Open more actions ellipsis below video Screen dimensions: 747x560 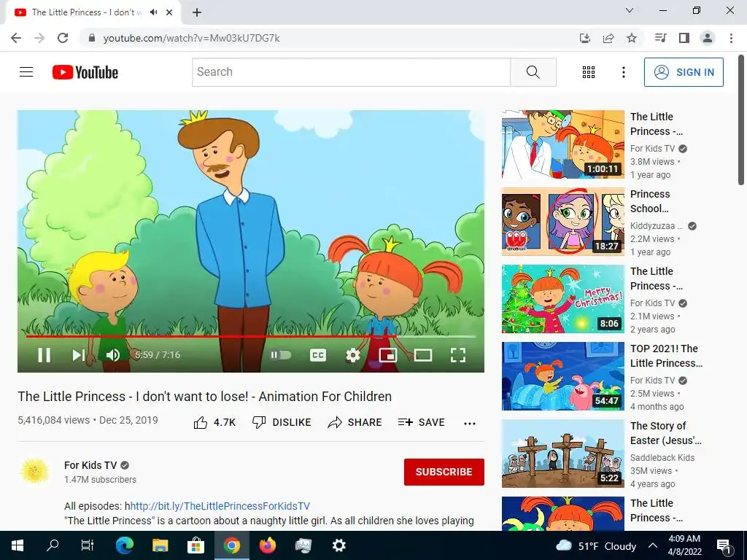470,424
